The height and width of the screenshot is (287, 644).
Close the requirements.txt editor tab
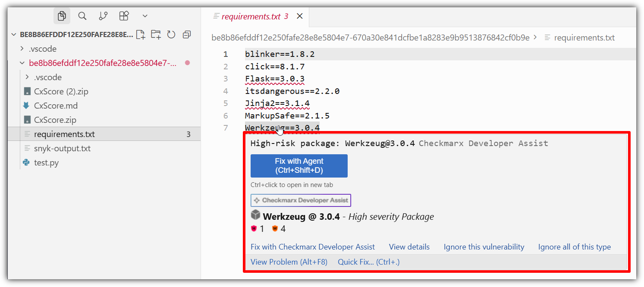pyautogui.click(x=300, y=16)
